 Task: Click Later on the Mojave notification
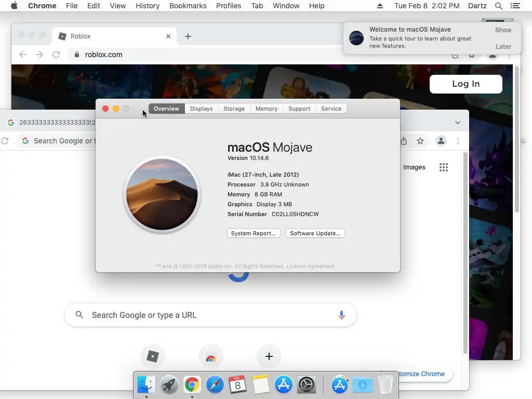tap(503, 46)
